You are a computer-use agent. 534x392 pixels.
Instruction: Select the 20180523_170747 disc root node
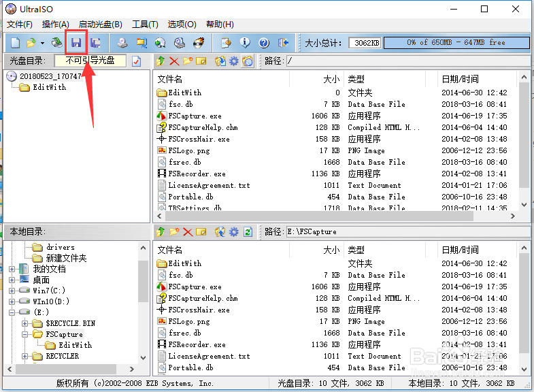tap(50, 76)
